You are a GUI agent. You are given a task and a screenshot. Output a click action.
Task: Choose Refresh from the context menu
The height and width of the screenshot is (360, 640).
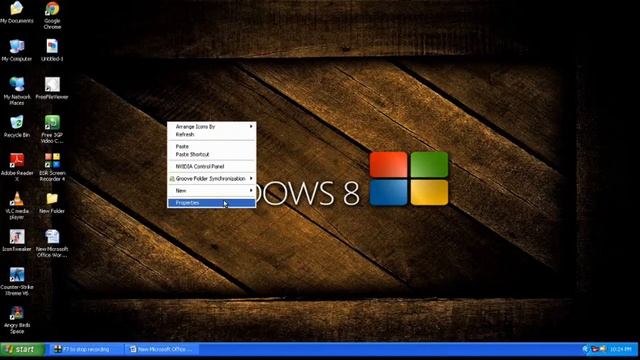(x=211, y=134)
